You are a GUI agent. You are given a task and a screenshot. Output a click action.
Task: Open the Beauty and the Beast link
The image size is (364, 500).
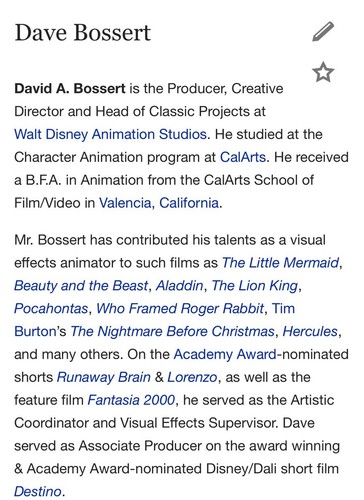81,286
